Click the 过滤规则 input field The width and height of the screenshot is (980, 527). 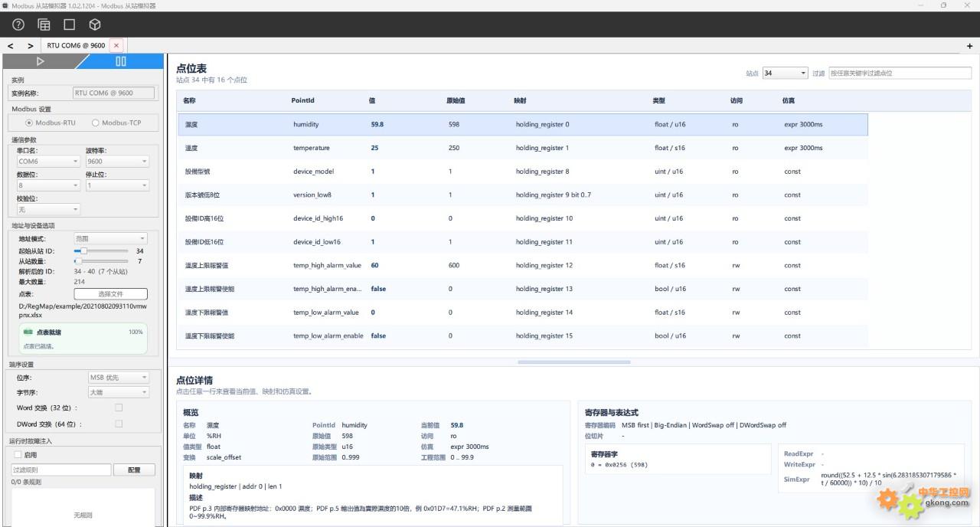tap(61, 470)
